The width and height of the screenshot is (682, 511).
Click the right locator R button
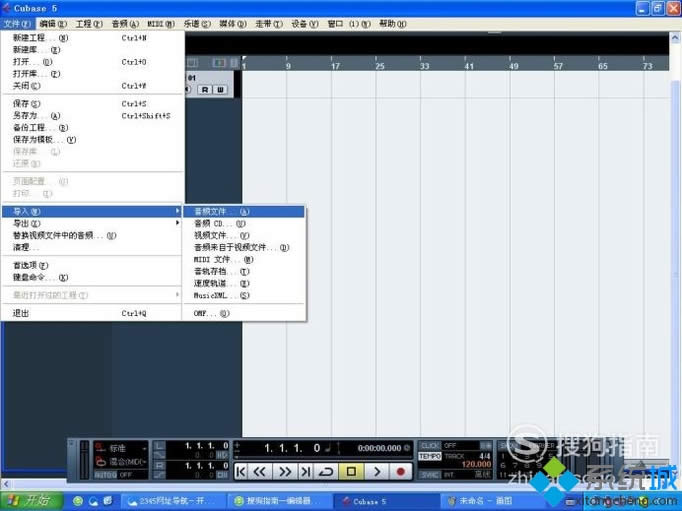tap(159, 465)
